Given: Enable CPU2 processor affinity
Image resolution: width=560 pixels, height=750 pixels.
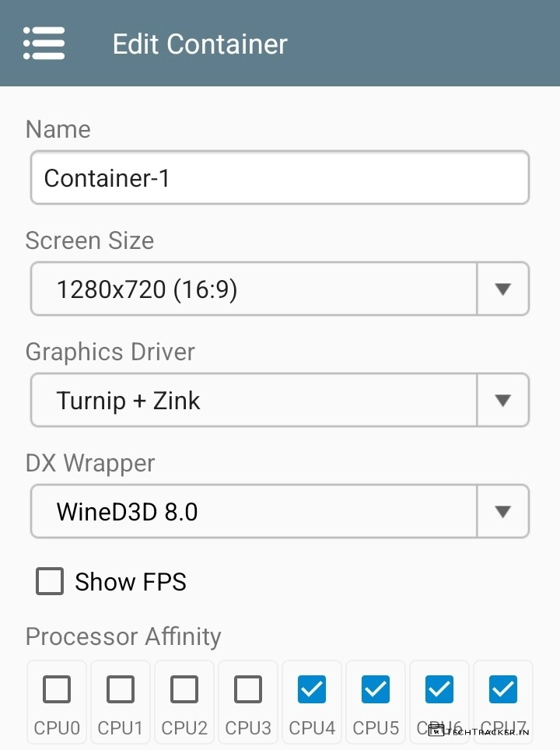Looking at the screenshot, I should 184,689.
